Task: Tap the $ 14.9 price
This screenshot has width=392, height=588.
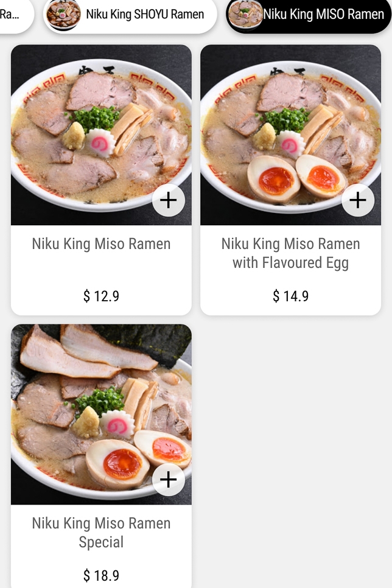Action: pos(290,296)
